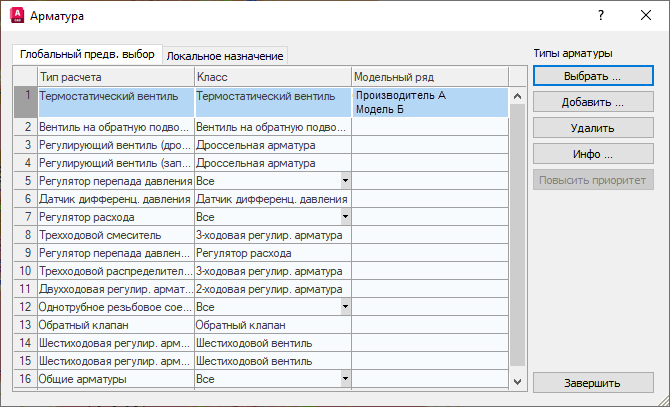Screen dimensions: 670x407
Task: Select Регулирующий вентиль (зап... row
Action: tap(116, 163)
